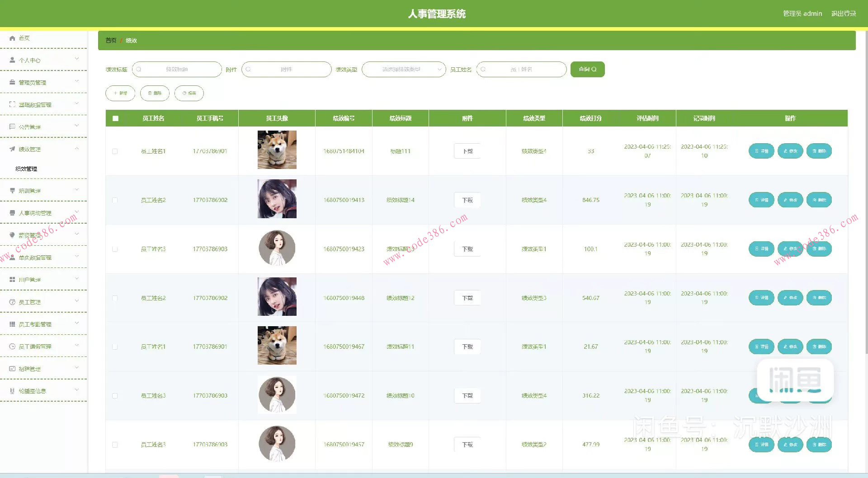Screen dimensions: 868x478
Task: Click the light bulb icon beside 薪资管理
Action: coord(12,235)
